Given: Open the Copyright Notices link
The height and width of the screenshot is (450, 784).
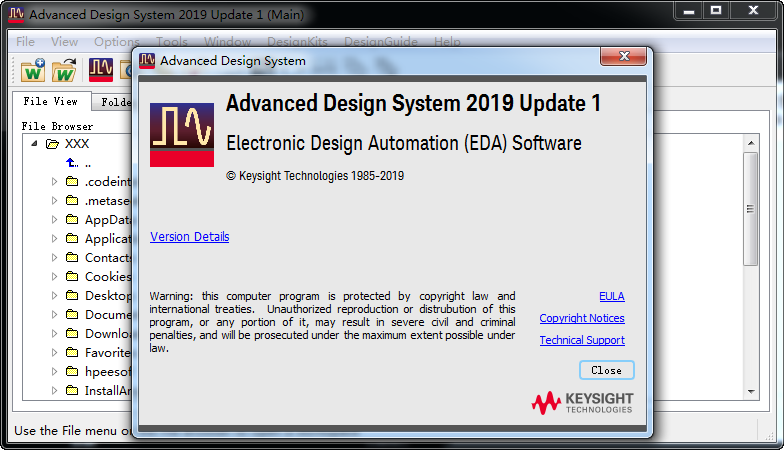Looking at the screenshot, I should 582,318.
